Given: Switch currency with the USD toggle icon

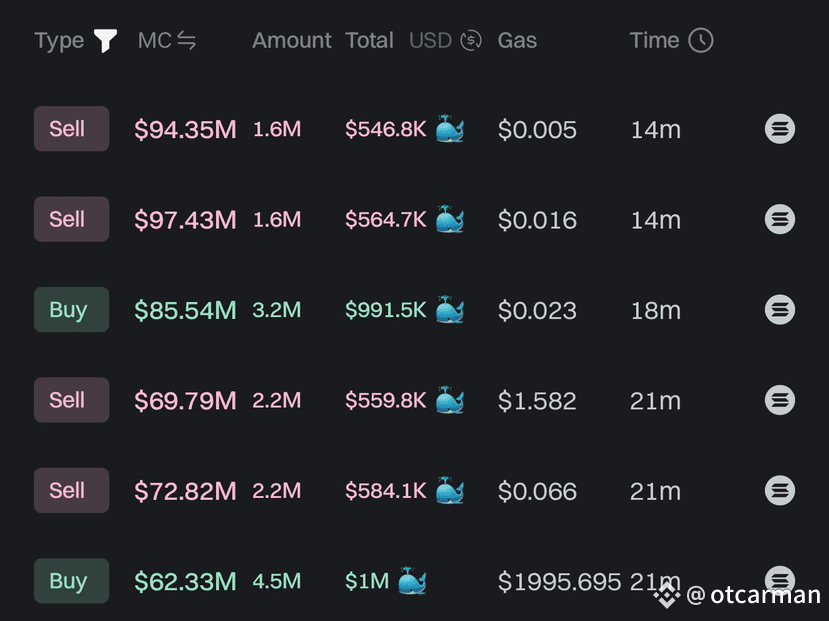Looking at the screenshot, I should pos(471,40).
